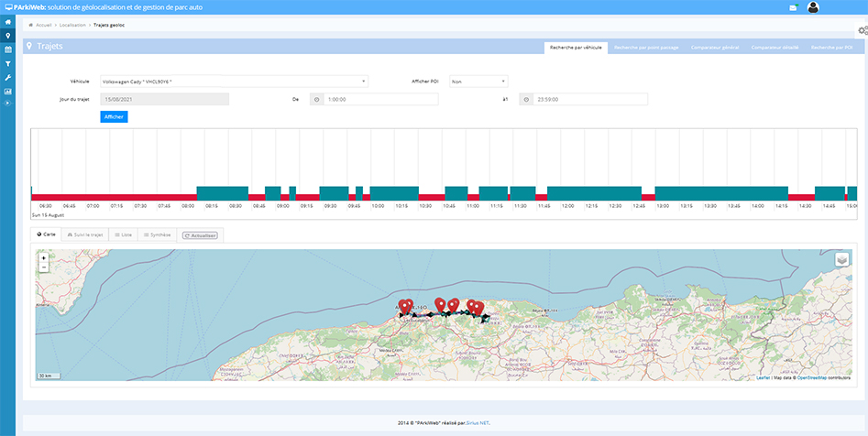
Task: Open the Comparateur général tab
Action: (715, 47)
